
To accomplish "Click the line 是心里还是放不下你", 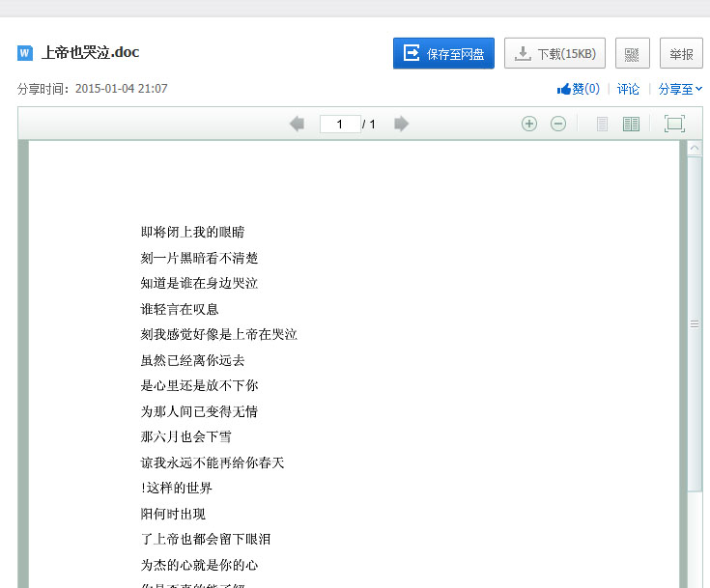I will tap(199, 385).
